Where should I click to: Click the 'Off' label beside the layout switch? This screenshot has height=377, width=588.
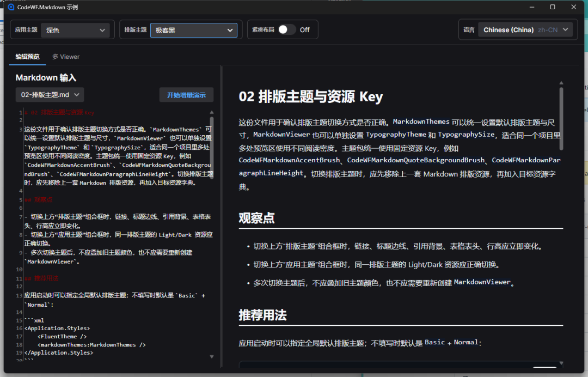point(304,29)
